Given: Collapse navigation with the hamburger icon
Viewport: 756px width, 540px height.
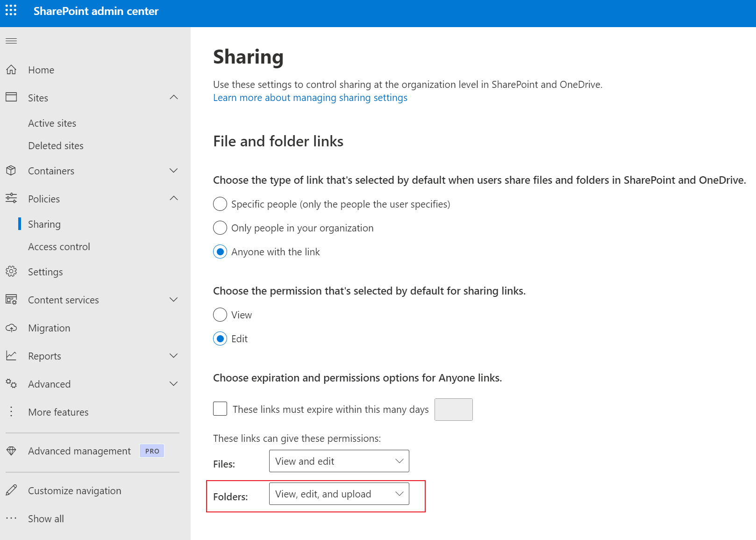Looking at the screenshot, I should click(11, 41).
